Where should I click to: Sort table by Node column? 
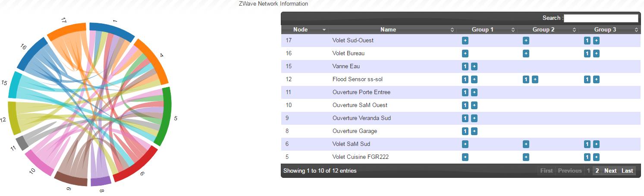305,30
